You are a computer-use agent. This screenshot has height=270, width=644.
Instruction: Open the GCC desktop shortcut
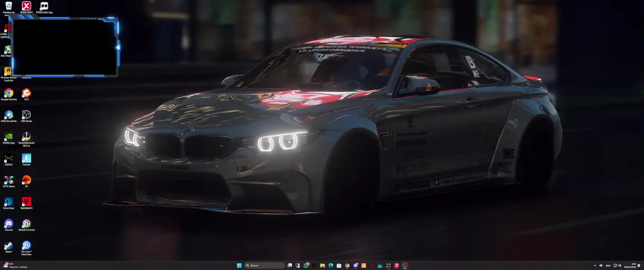[x=26, y=94]
